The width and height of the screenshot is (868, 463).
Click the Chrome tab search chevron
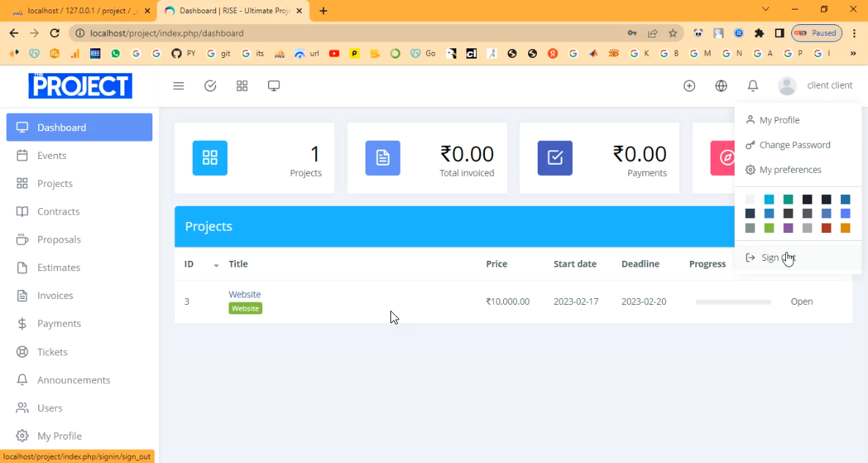(765, 10)
